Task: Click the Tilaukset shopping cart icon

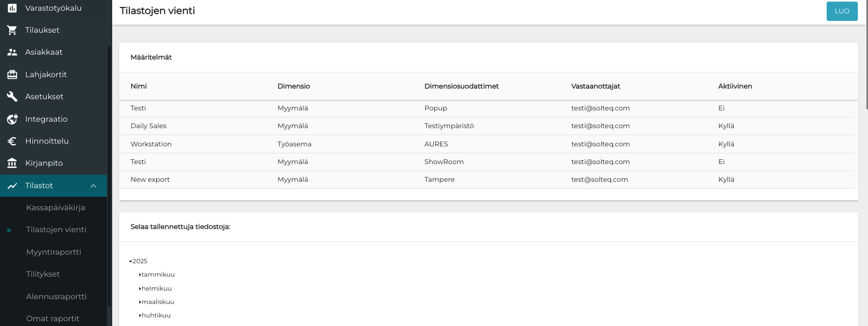Action: point(12,30)
